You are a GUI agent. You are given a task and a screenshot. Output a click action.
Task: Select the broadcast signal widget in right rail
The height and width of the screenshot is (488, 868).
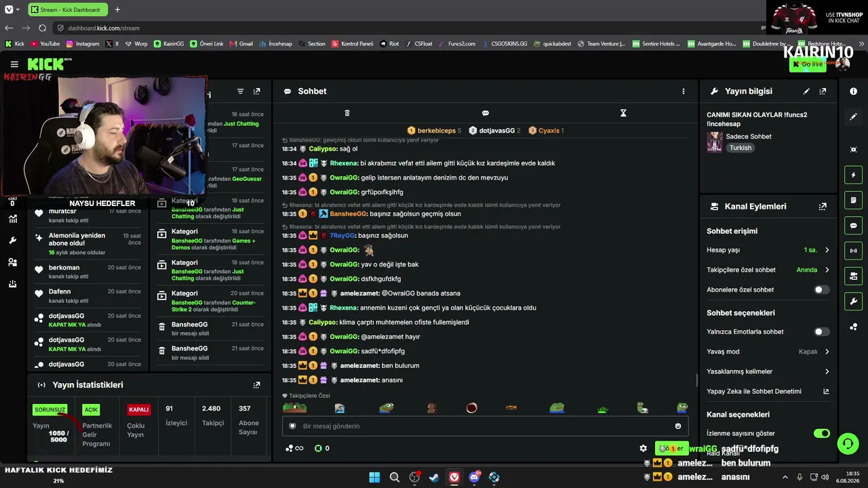(x=853, y=251)
